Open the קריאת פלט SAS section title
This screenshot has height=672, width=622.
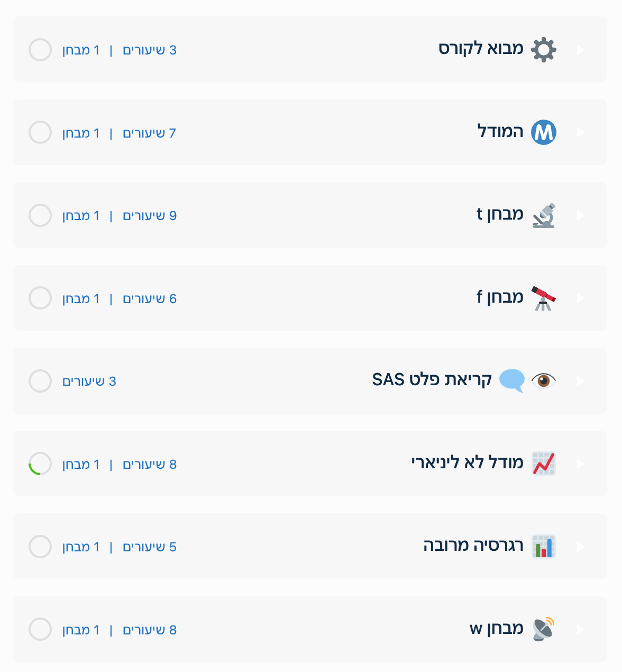pyautogui.click(x=432, y=380)
